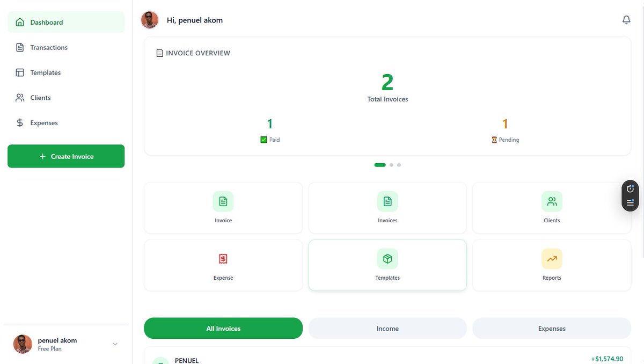Viewport: 644px width, 364px height.
Task: Click the green Create Invoice button
Action: click(x=66, y=156)
